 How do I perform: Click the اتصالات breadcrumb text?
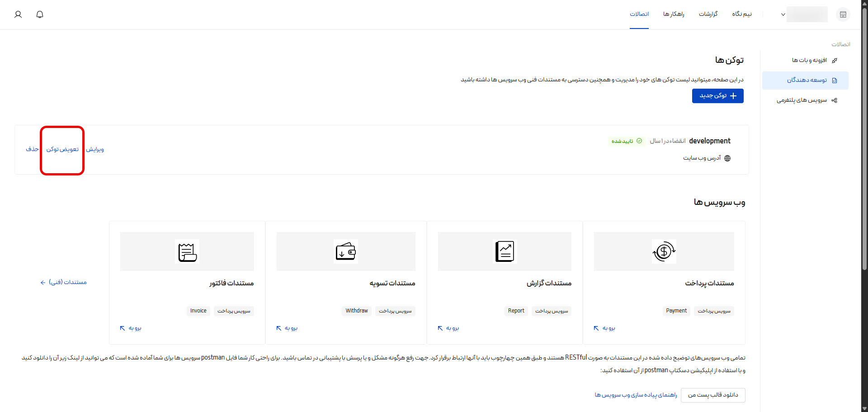[841, 44]
